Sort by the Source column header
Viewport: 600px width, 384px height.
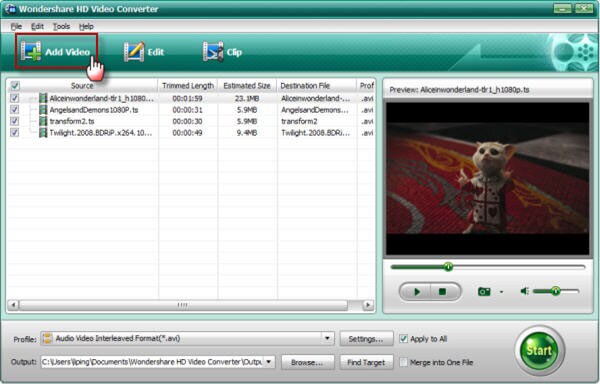click(82, 85)
